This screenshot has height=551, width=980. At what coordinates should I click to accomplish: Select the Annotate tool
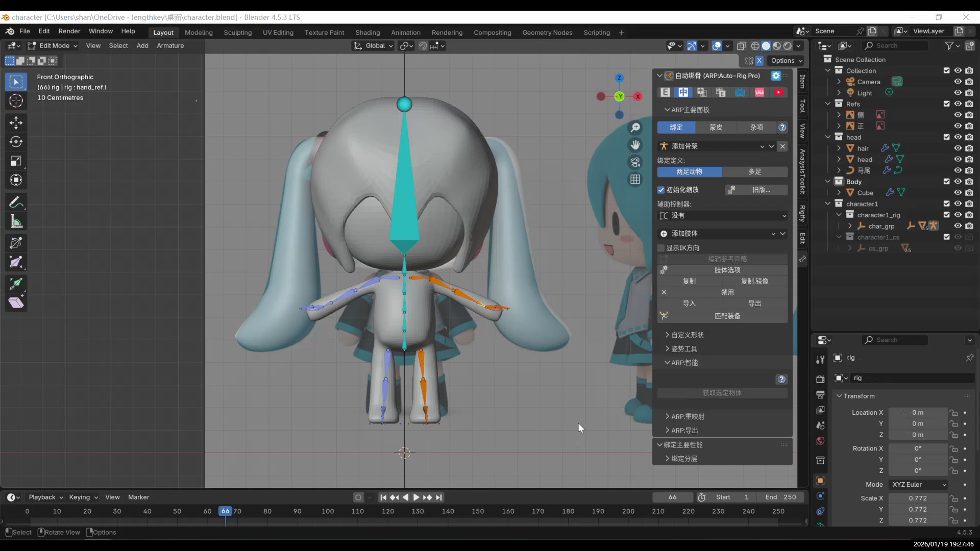pos(16,203)
